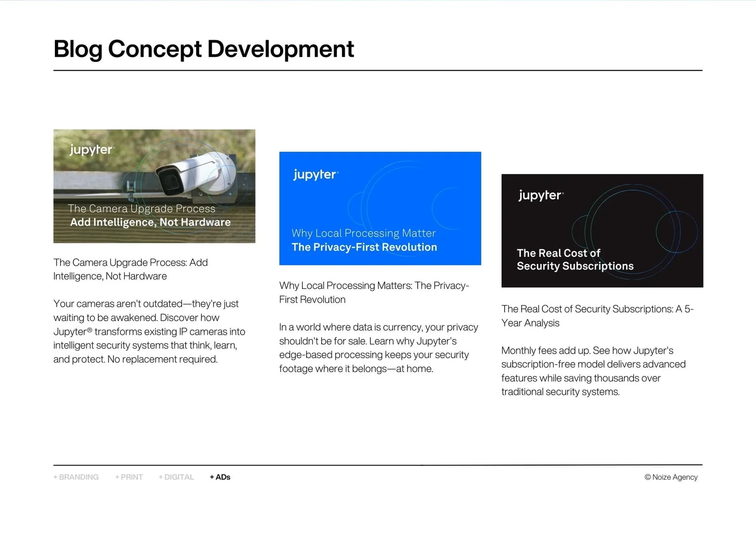Image resolution: width=756 pixels, height=534 pixels.
Task: Select the "data is currency" paragraph
Action: coord(378,348)
